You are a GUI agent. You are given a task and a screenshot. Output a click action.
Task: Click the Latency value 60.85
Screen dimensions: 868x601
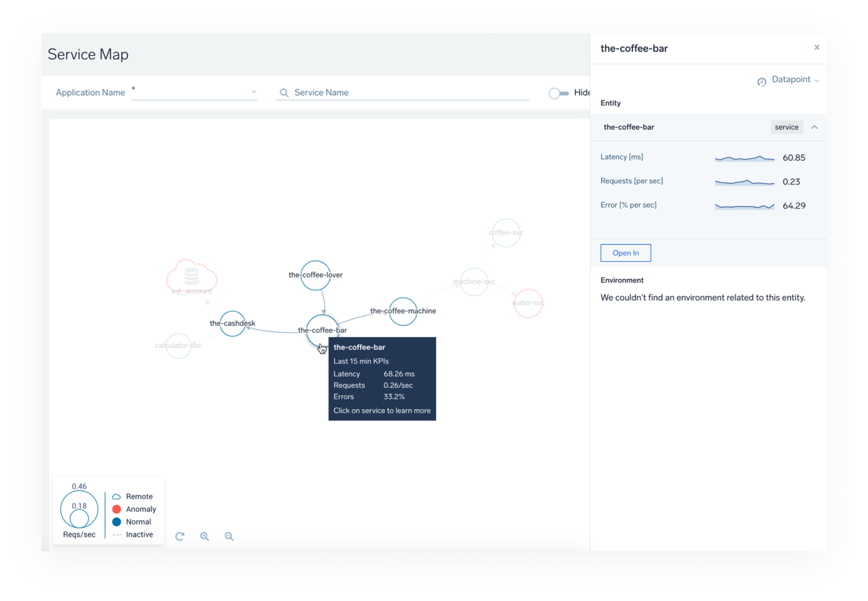click(x=794, y=158)
